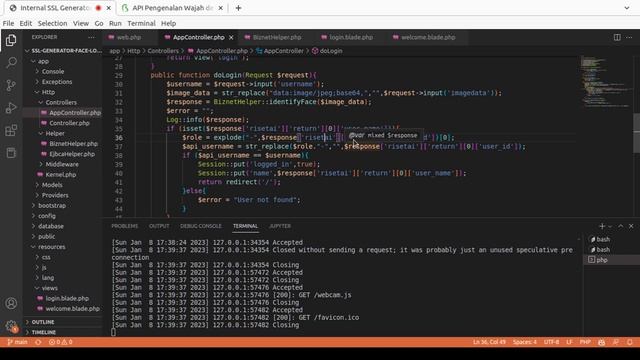Open editor More Actions ellipsis

tap(629, 37)
